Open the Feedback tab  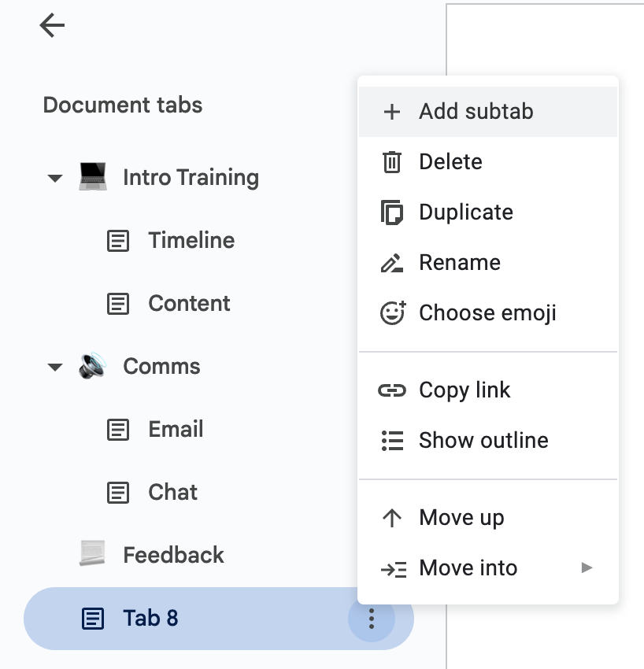[172, 555]
